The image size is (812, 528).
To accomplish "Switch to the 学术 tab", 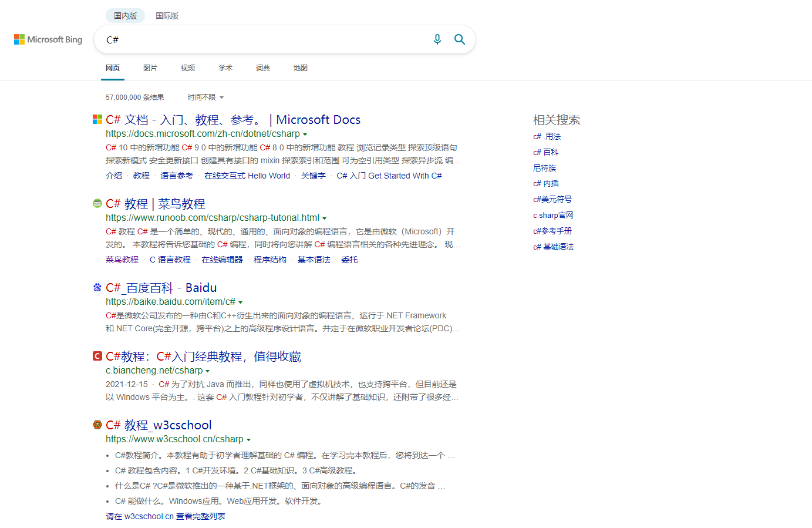I will 225,68.
